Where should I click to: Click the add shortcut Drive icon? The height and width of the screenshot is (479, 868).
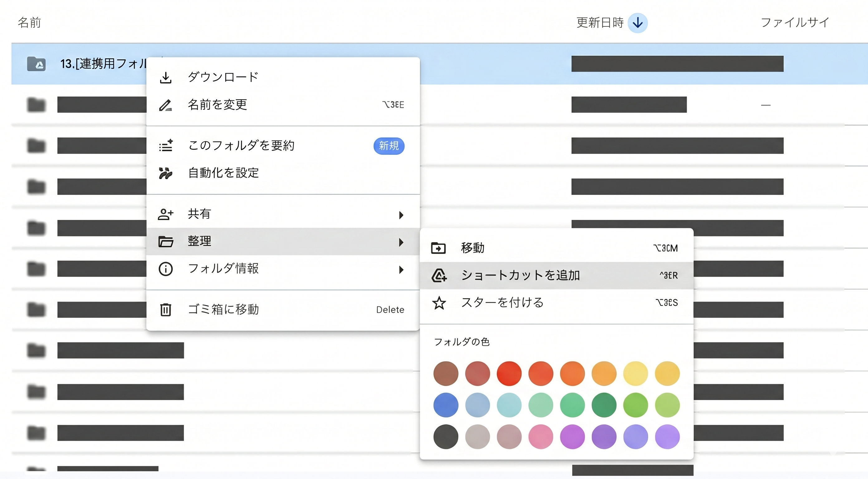(439, 275)
